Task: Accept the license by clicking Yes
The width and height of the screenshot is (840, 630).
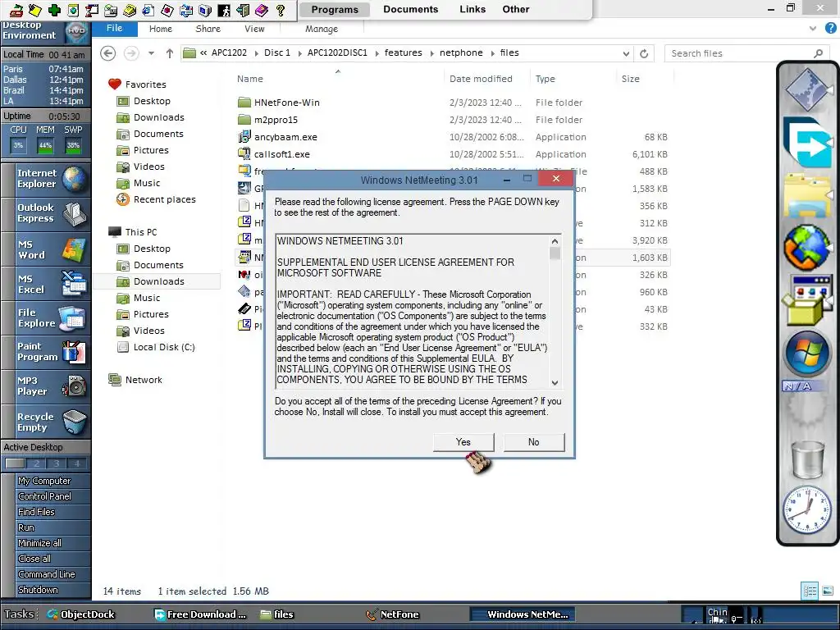Action: click(463, 442)
